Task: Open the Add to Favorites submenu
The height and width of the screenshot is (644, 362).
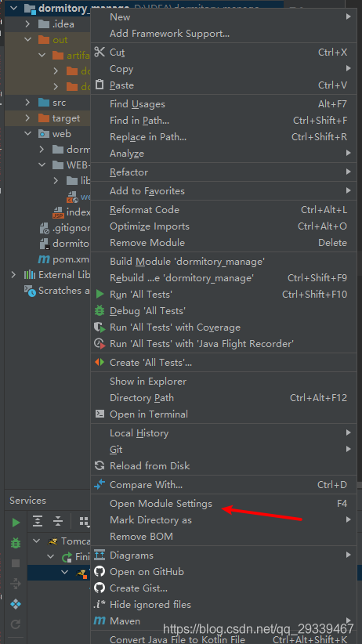Action: click(223, 191)
